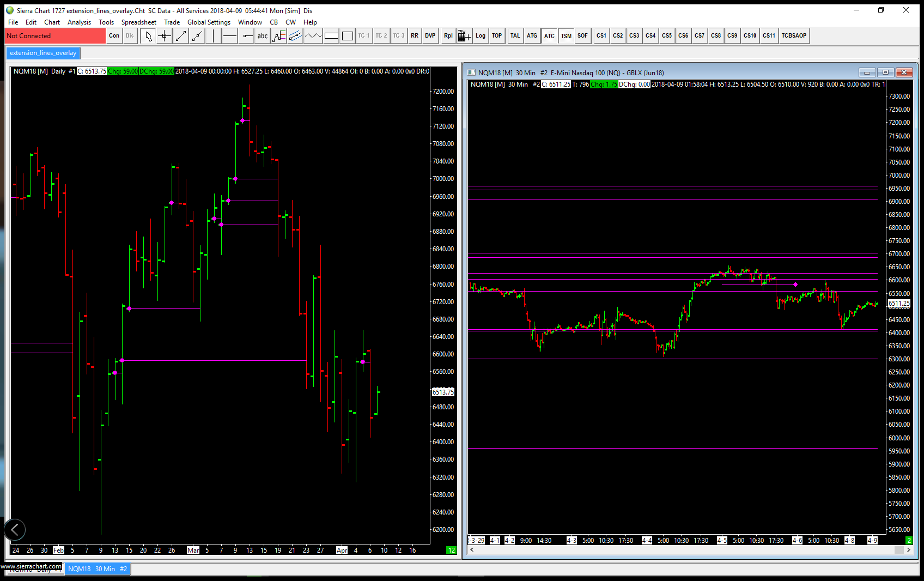Select the ray drawing tool
Image resolution: width=924 pixels, height=581 pixels.
coord(197,36)
